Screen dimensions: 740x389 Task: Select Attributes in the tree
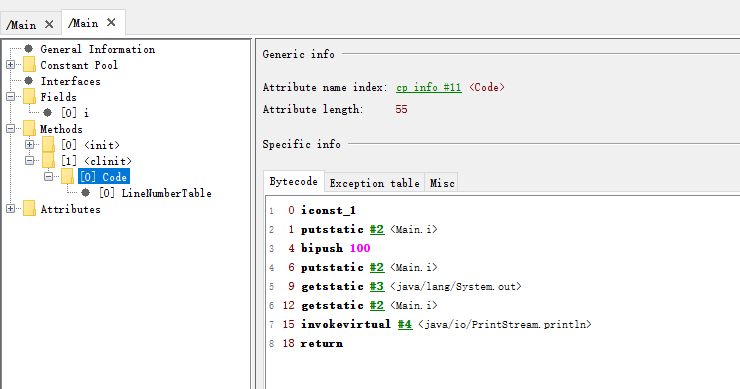tap(70, 210)
